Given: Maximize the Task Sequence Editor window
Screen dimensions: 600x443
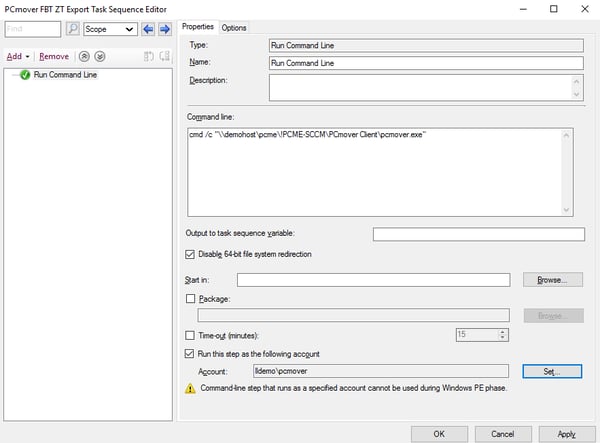Looking at the screenshot, I should (554, 9).
